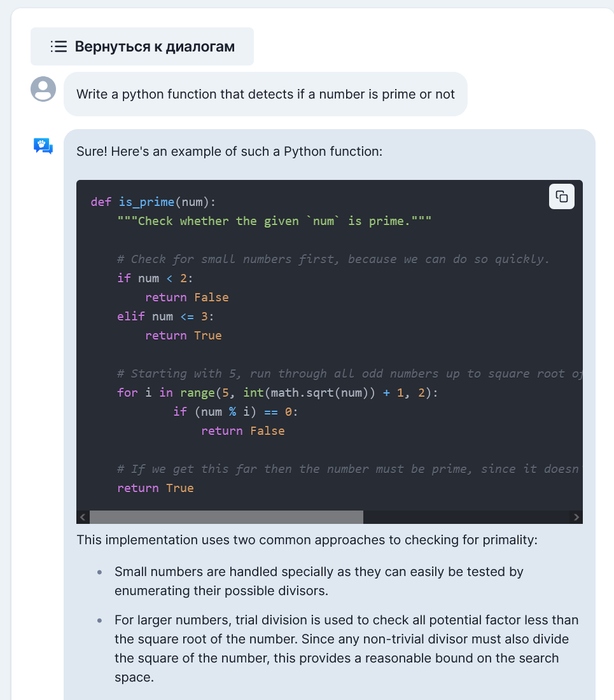Image resolution: width=614 pixels, height=700 pixels.
Task: Click the "Sure! Here's an example" reply text
Action: 229,151
